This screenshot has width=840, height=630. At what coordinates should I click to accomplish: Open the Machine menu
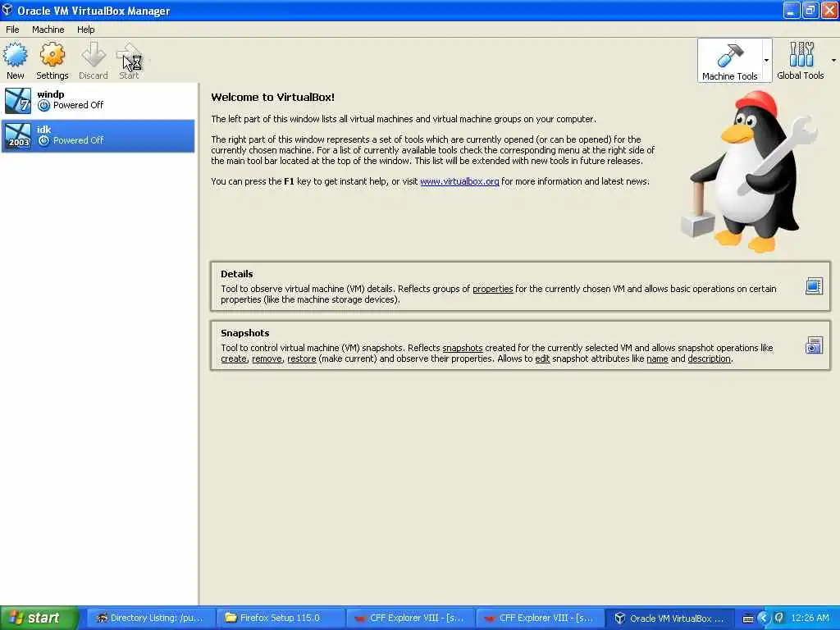click(x=48, y=30)
